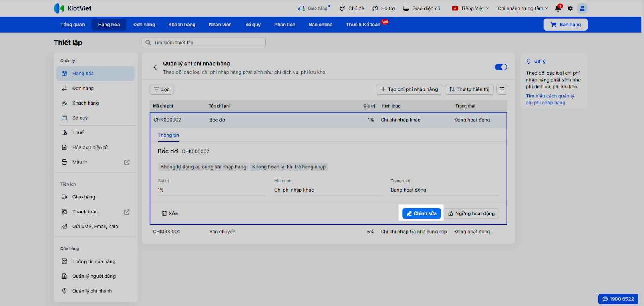Click the Hỗ trợ chat icon

click(x=375, y=8)
